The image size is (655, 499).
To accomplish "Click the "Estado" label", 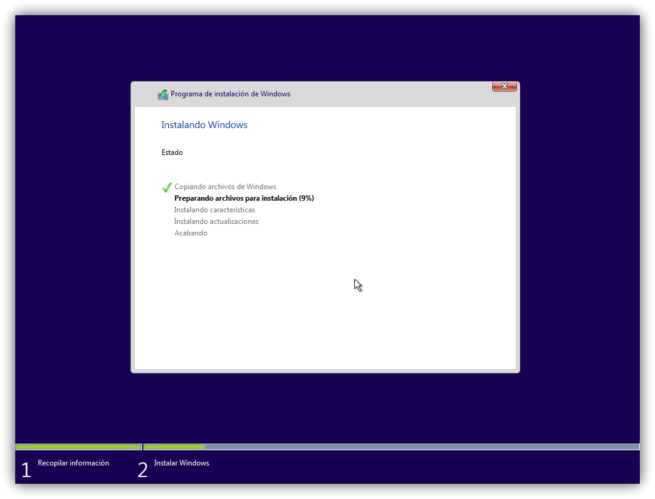I will [172, 153].
